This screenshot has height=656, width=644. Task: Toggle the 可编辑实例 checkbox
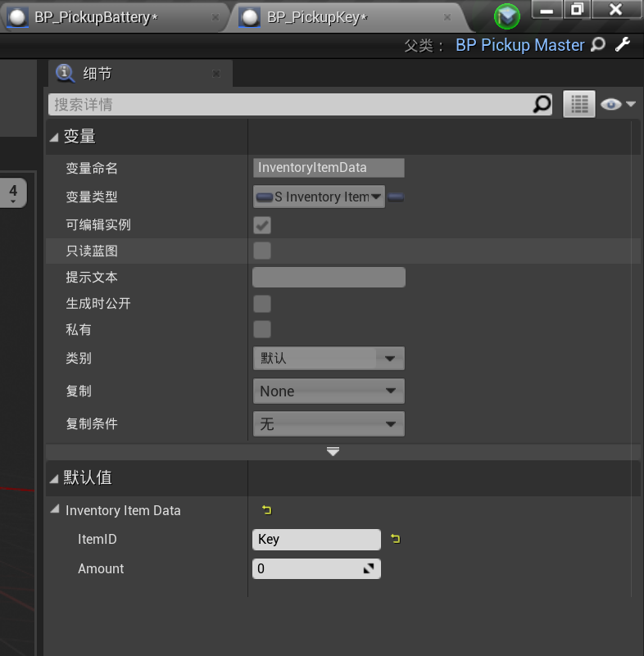[262, 225]
